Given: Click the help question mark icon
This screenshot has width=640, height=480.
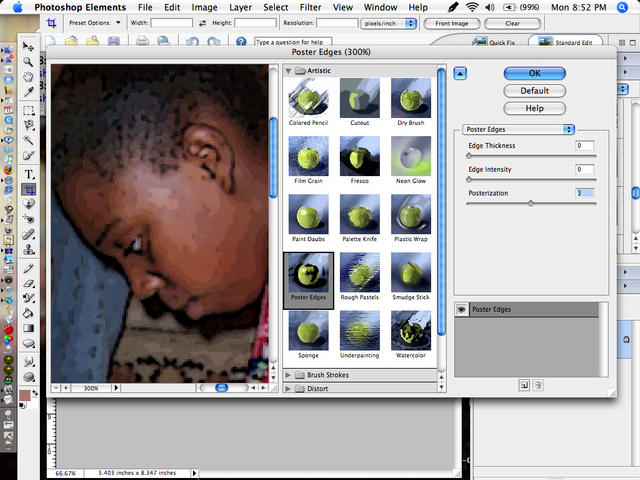Looking at the screenshot, I should tap(241, 41).
